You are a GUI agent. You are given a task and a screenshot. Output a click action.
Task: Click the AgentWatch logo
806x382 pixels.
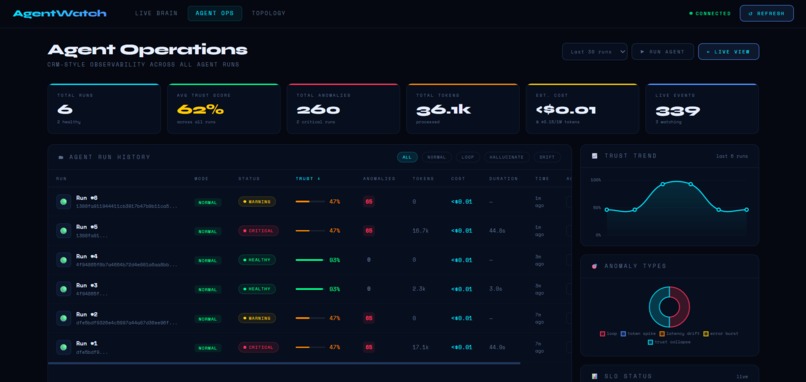click(x=60, y=13)
